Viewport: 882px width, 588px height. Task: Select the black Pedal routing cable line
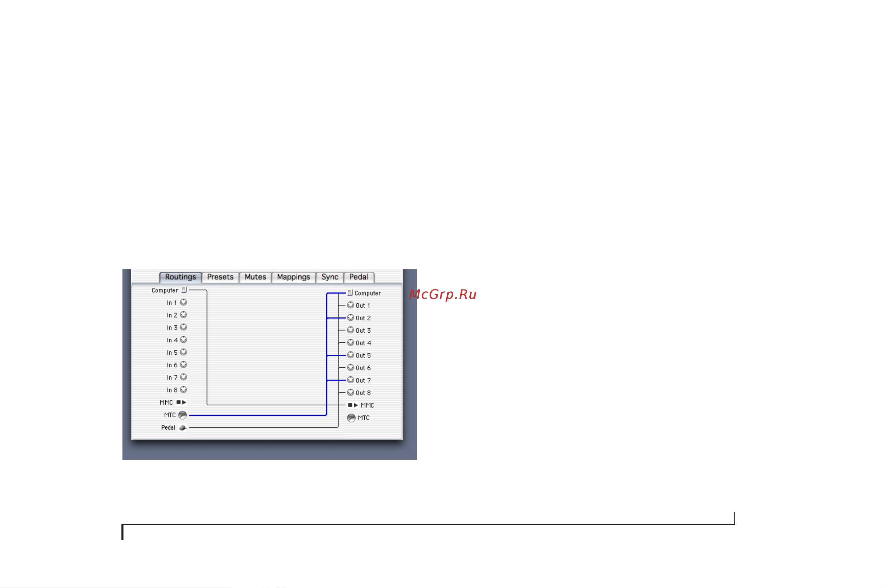(x=264, y=427)
